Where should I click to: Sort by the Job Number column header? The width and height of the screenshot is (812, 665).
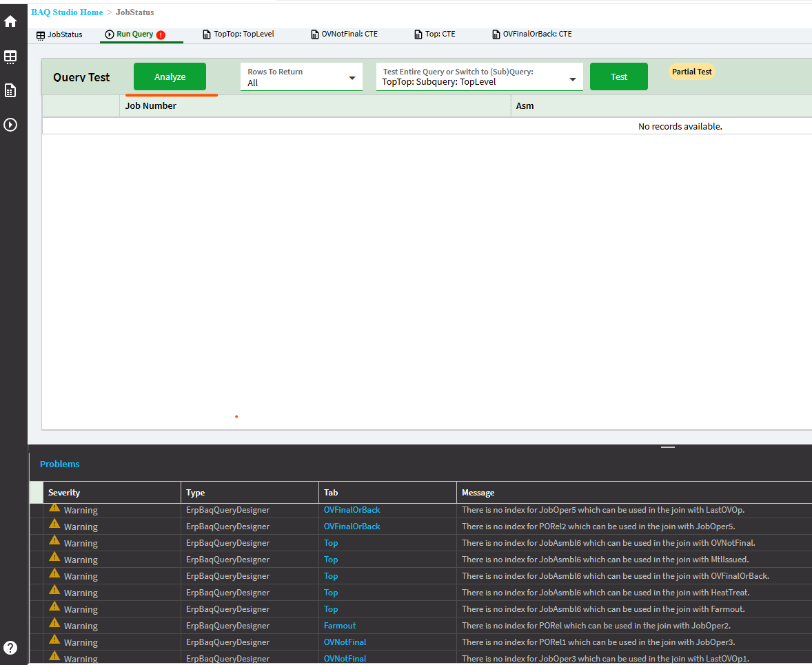[x=151, y=106]
